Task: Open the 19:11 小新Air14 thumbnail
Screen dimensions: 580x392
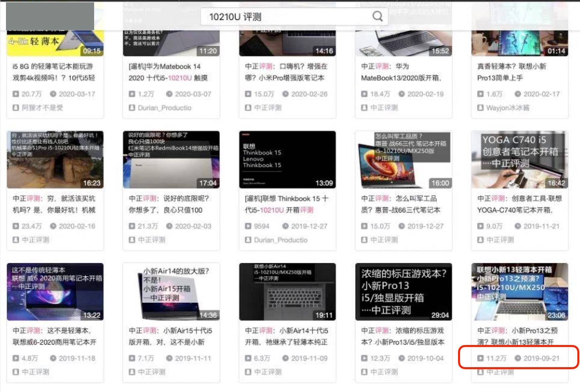Action: click(287, 292)
